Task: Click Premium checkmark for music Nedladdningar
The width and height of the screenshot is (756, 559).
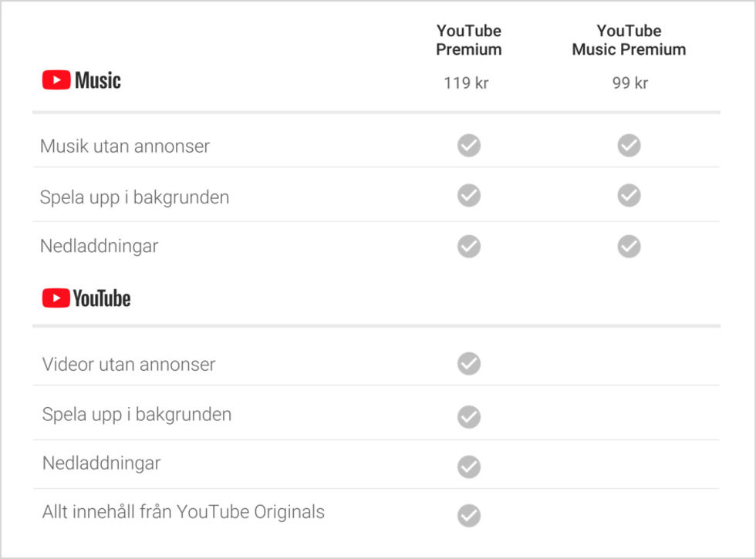Action: click(468, 246)
